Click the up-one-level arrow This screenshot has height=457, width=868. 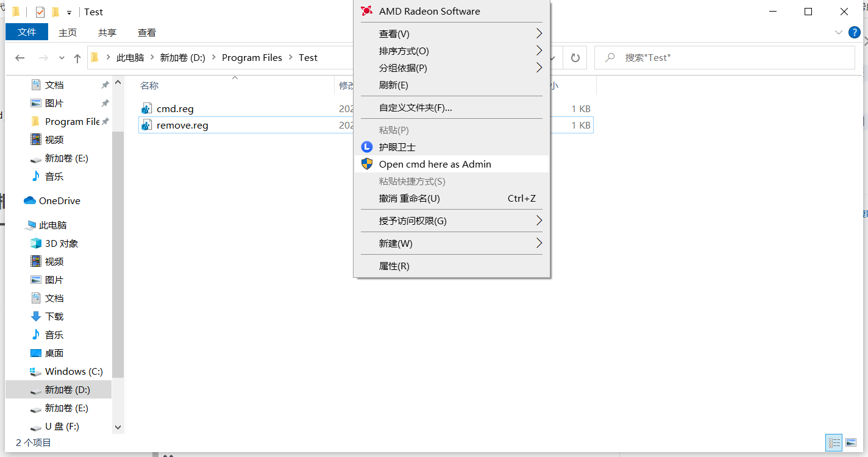pos(77,58)
